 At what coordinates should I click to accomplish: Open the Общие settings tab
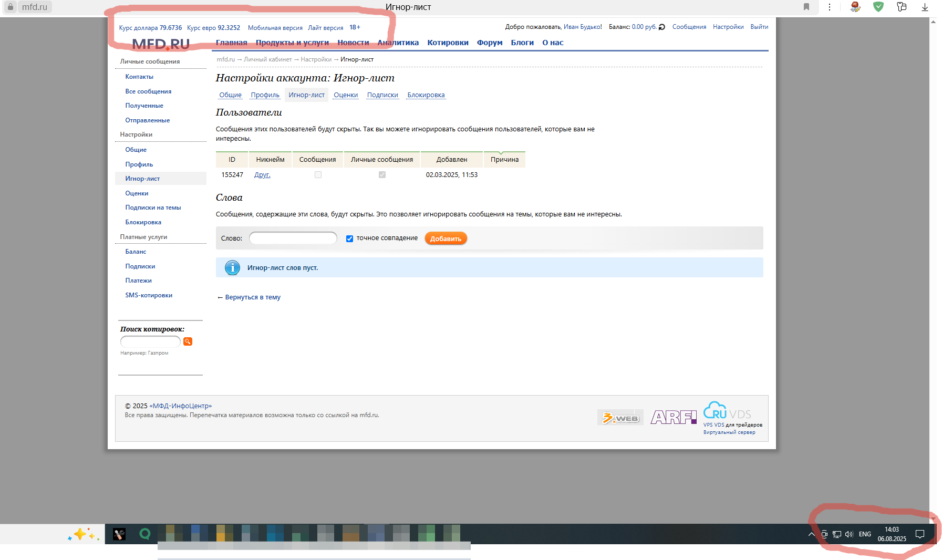pyautogui.click(x=231, y=95)
